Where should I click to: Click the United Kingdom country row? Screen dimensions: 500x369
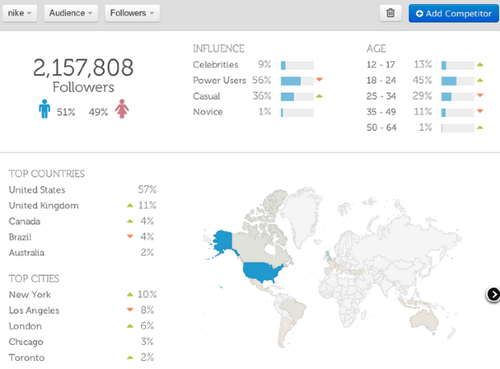tap(83, 205)
